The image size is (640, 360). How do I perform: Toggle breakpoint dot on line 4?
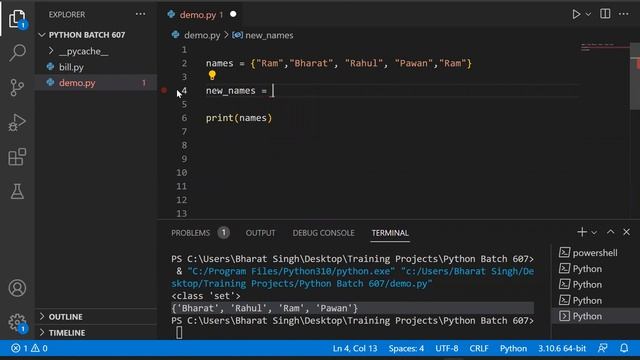tap(164, 90)
